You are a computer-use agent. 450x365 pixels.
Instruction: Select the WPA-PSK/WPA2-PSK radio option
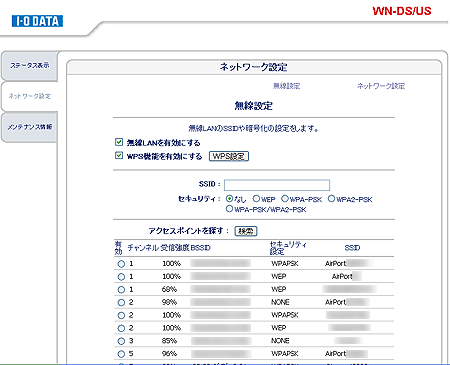point(229,209)
